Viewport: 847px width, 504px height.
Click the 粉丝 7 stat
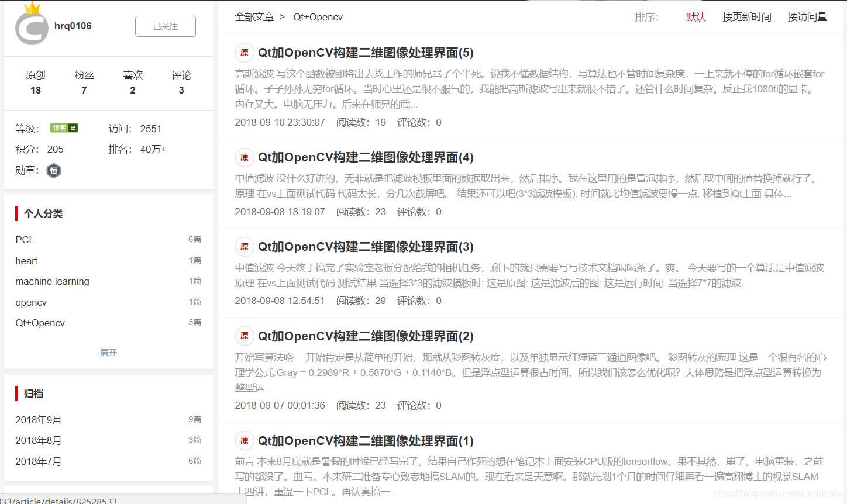tap(84, 82)
